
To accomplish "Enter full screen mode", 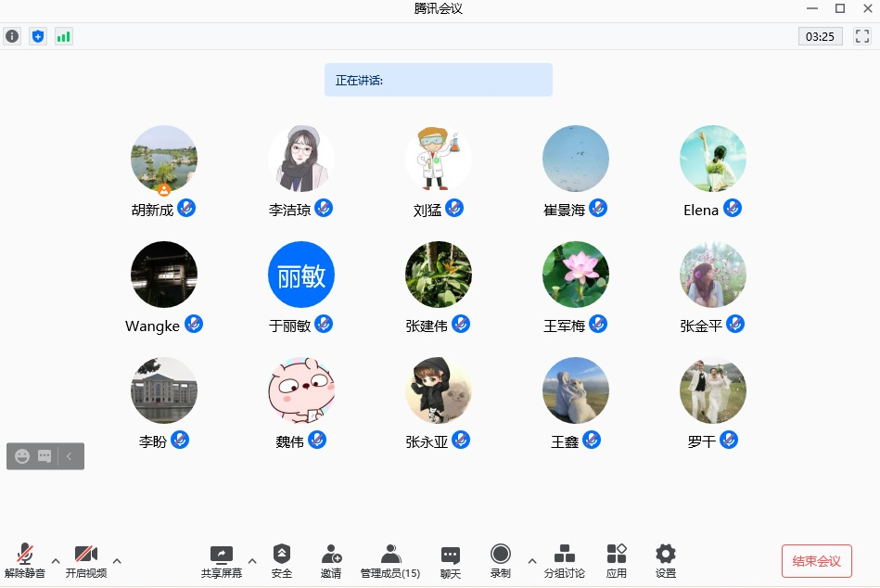I will click(x=862, y=36).
